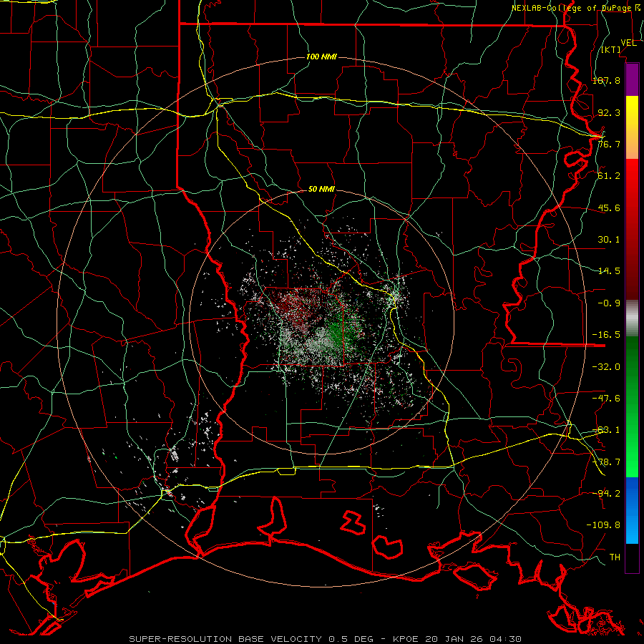Click the -94.2 value on velocity scale
Image resolution: width=644 pixels, height=644 pixels.
tap(606, 493)
